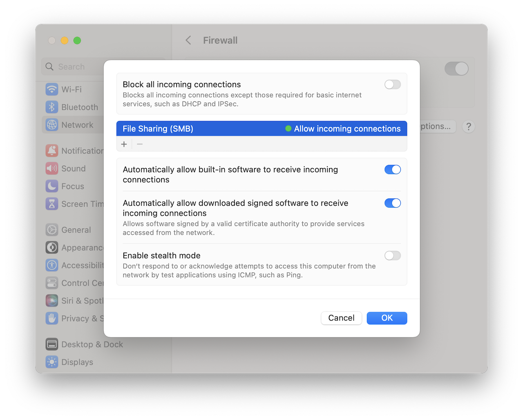Enable stealth mode

tap(392, 255)
